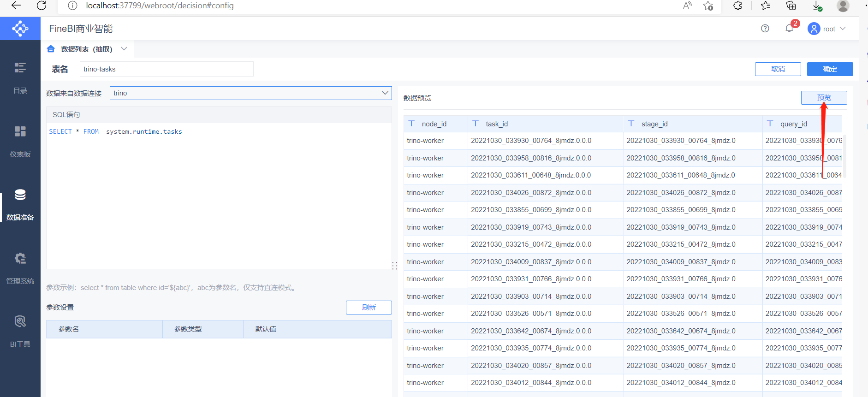This screenshot has width=868, height=397.
Task: Click the text type icon of query_id column
Action: (770, 124)
